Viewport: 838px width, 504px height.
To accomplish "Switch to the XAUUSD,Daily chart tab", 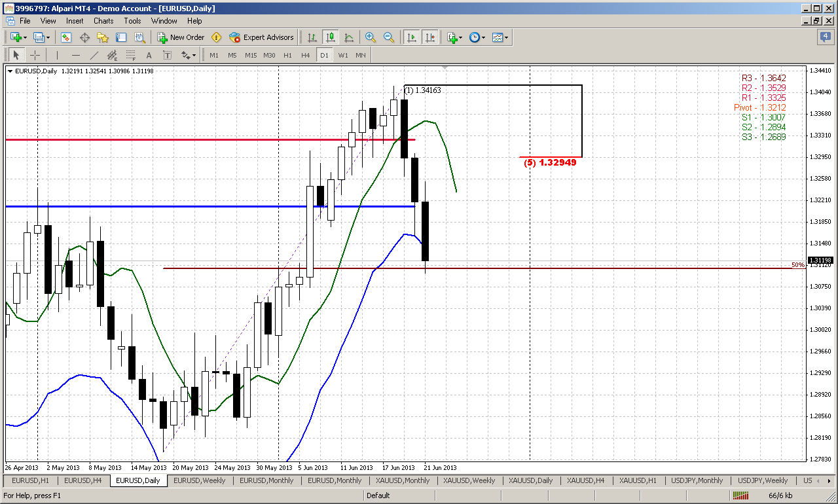I will (530, 480).
